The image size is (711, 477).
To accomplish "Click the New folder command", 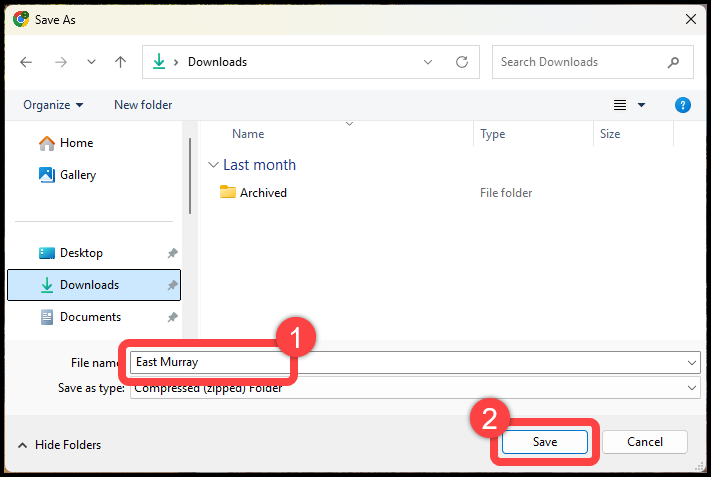I will pyautogui.click(x=143, y=105).
